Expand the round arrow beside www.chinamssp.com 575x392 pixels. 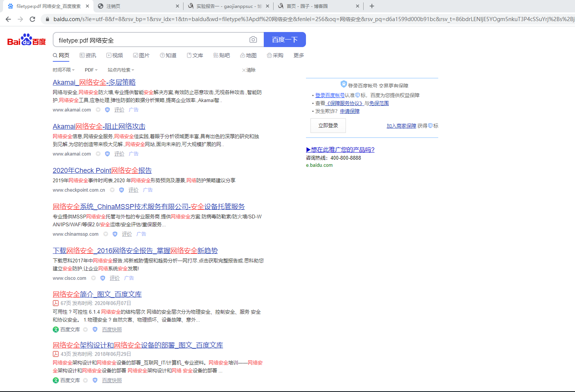(x=106, y=234)
